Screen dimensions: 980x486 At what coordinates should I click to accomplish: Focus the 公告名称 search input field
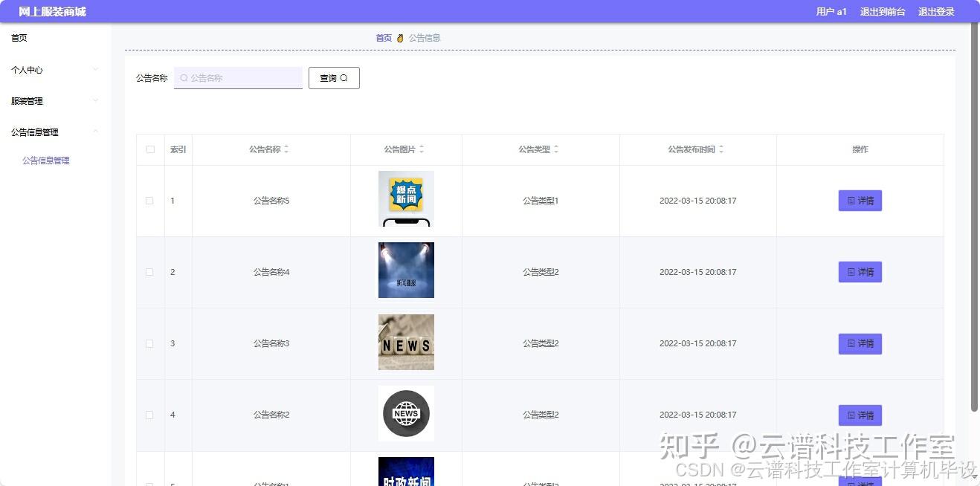238,78
